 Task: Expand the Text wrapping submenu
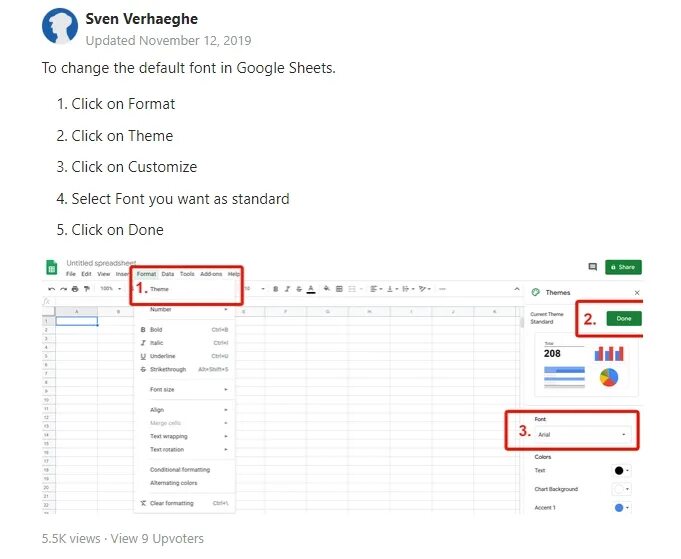click(185, 437)
